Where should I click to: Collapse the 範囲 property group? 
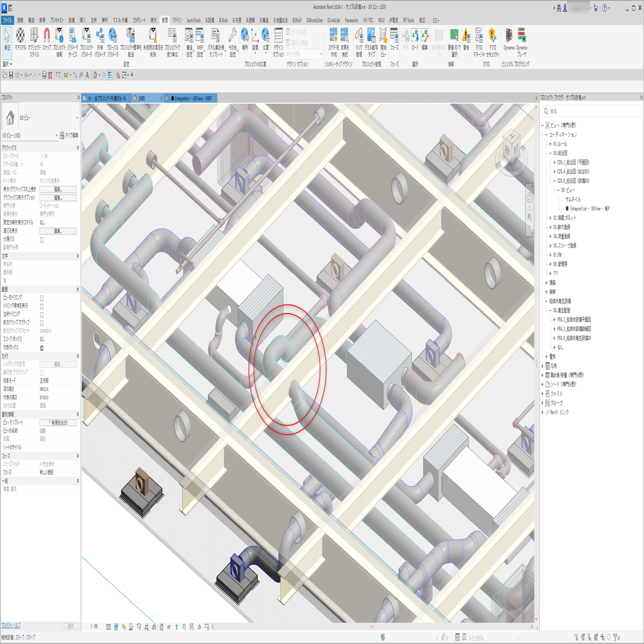pyautogui.click(x=78, y=290)
